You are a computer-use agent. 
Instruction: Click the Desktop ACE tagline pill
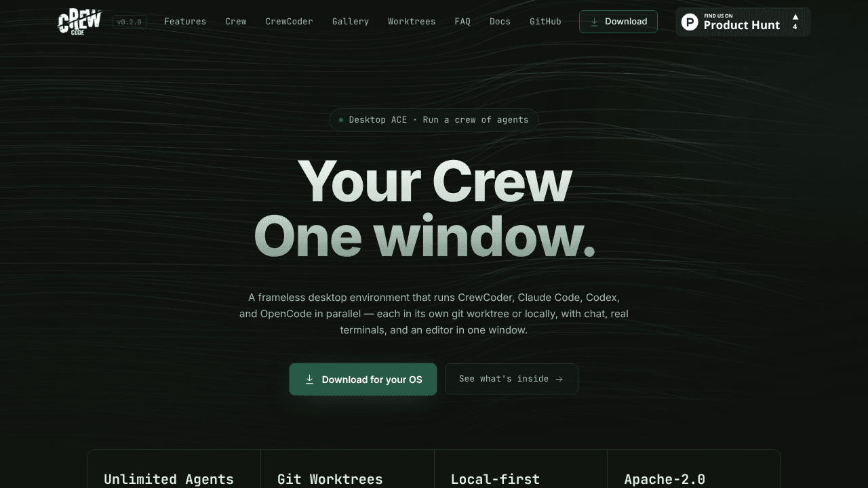tap(434, 120)
